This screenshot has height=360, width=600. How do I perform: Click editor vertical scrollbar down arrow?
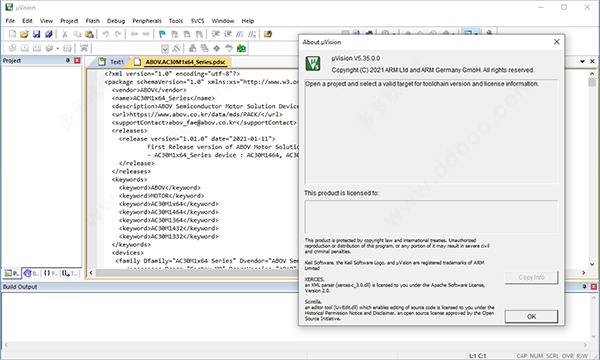click(592, 264)
